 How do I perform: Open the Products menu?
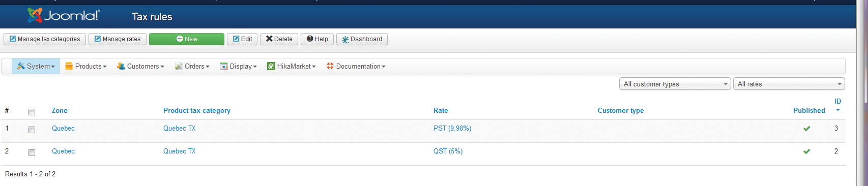[x=86, y=66]
